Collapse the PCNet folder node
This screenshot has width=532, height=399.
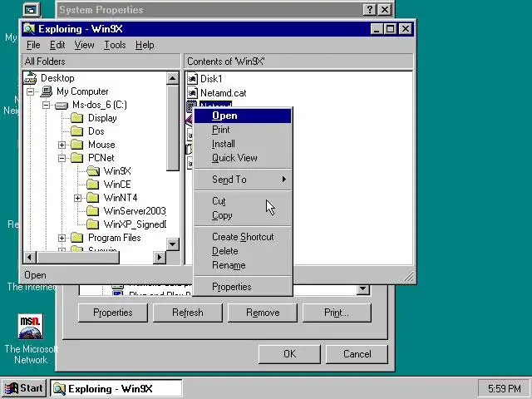(x=62, y=158)
